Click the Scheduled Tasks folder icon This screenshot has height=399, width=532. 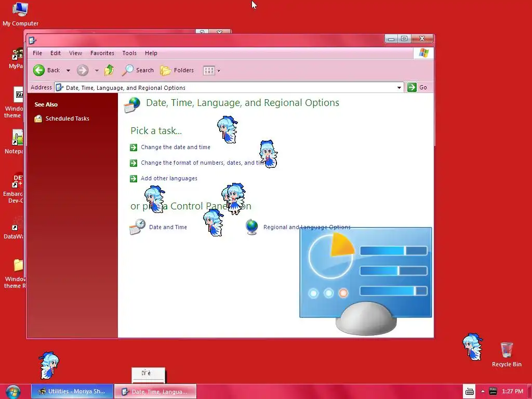click(38, 118)
